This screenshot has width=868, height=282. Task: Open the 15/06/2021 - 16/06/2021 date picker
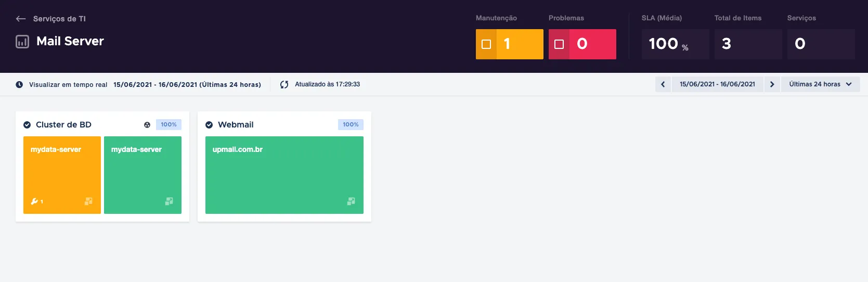(x=717, y=84)
